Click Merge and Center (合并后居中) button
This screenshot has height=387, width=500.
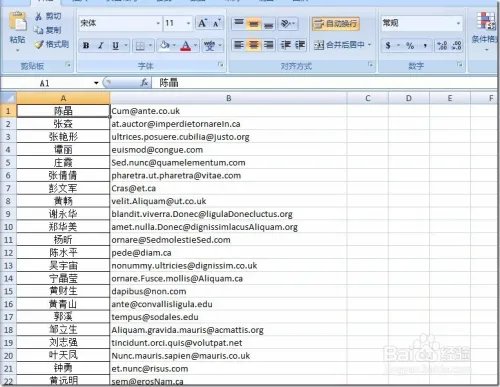[x=339, y=45]
